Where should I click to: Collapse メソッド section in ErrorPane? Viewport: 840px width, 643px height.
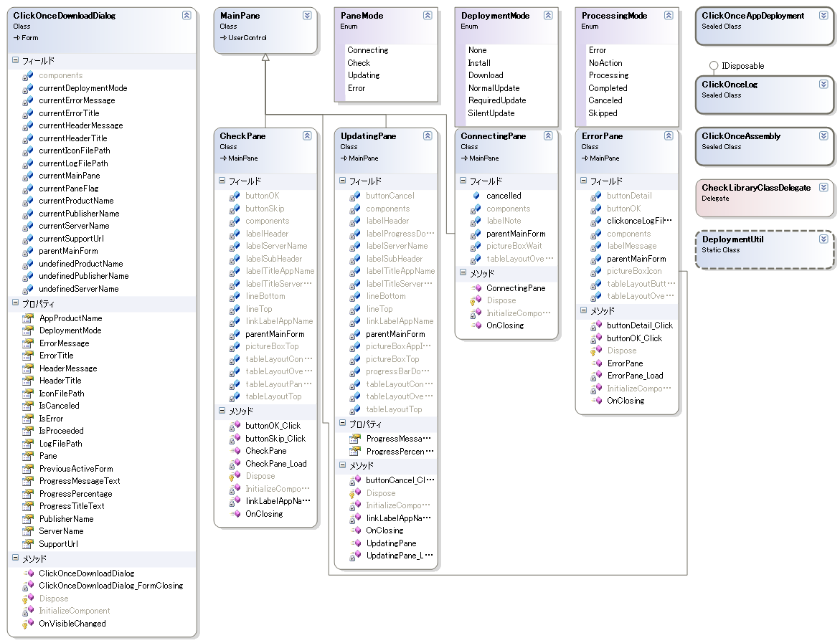tap(583, 310)
